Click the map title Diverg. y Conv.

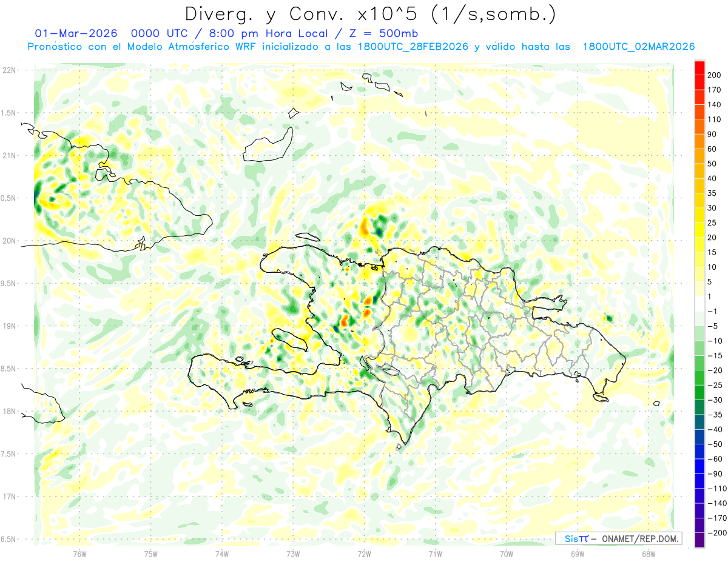(370, 13)
